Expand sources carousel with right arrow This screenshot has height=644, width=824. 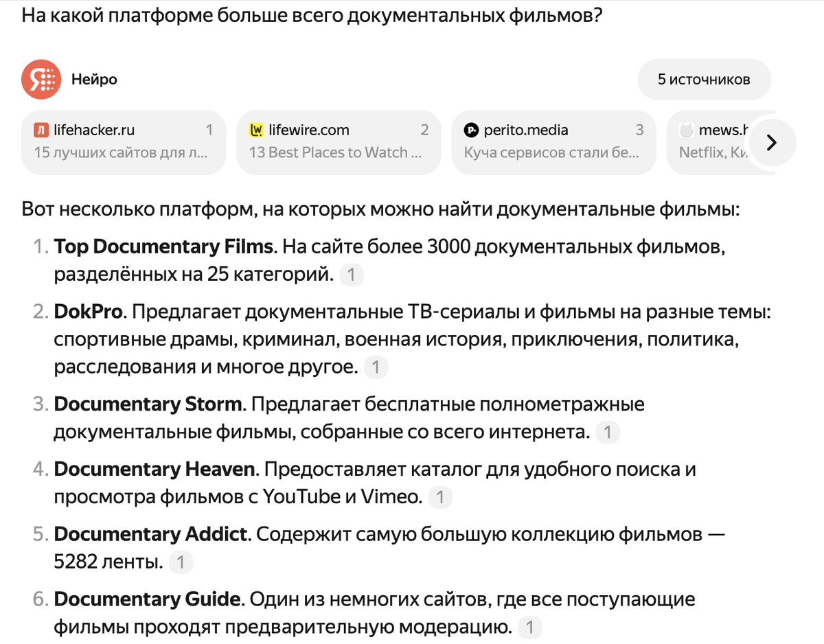click(x=771, y=142)
